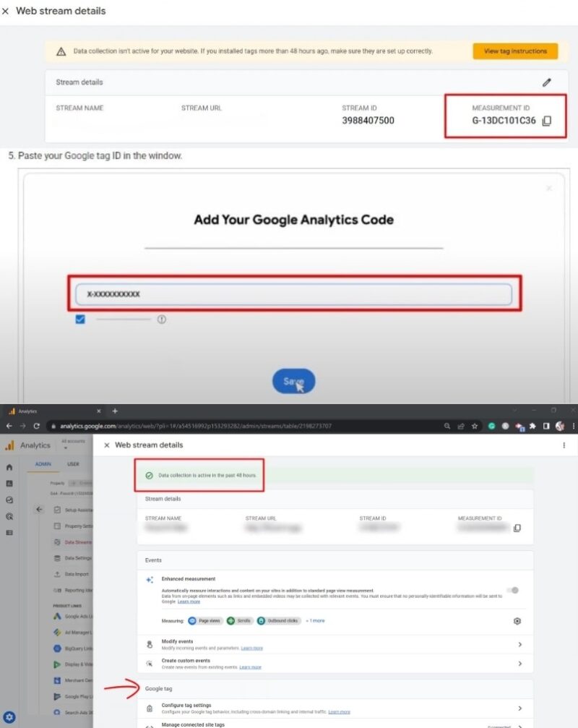Screen dimensions: 578x728
Task: Open Google Ads Links in product links
Action: pos(73,616)
